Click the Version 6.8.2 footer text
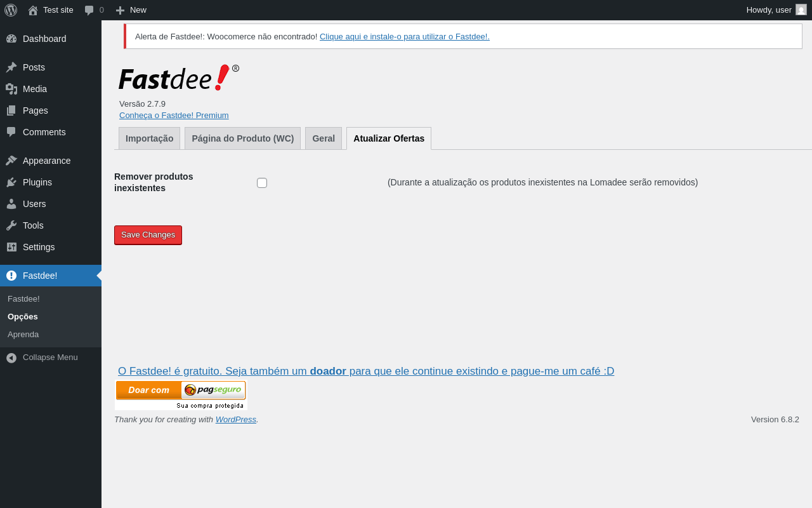The image size is (812, 508). pyautogui.click(x=775, y=420)
